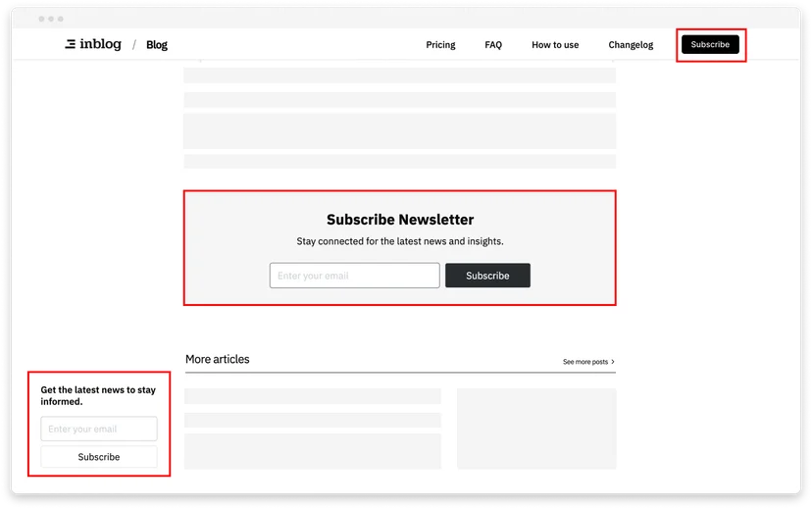The image size is (812, 509).
Task: Click the large content placeholder block
Action: [x=400, y=131]
